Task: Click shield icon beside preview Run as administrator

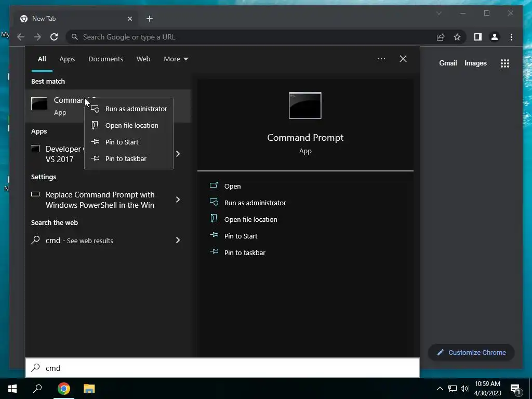Action: pos(214,202)
